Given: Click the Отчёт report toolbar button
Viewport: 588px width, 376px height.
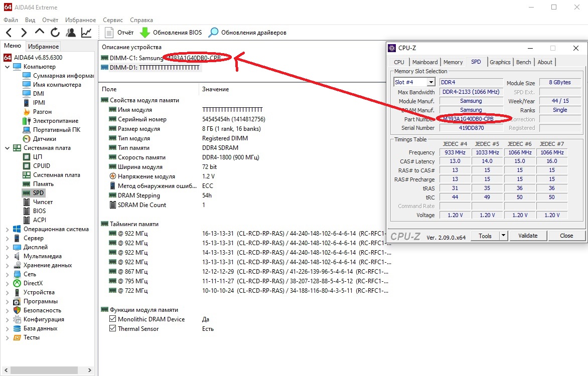Looking at the screenshot, I should (119, 33).
